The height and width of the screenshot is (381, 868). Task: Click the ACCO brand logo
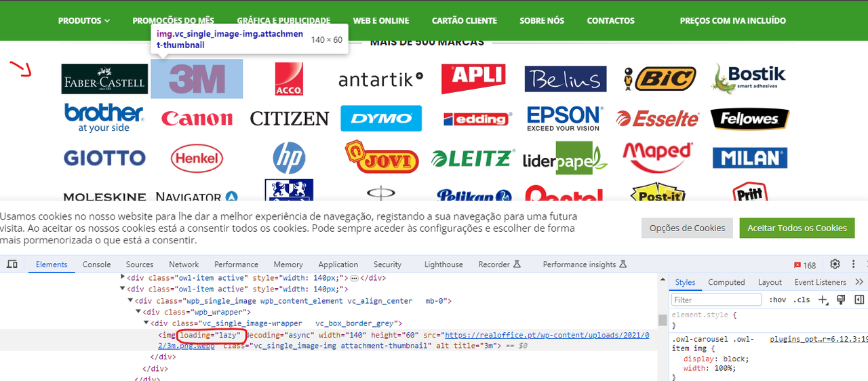tap(289, 79)
